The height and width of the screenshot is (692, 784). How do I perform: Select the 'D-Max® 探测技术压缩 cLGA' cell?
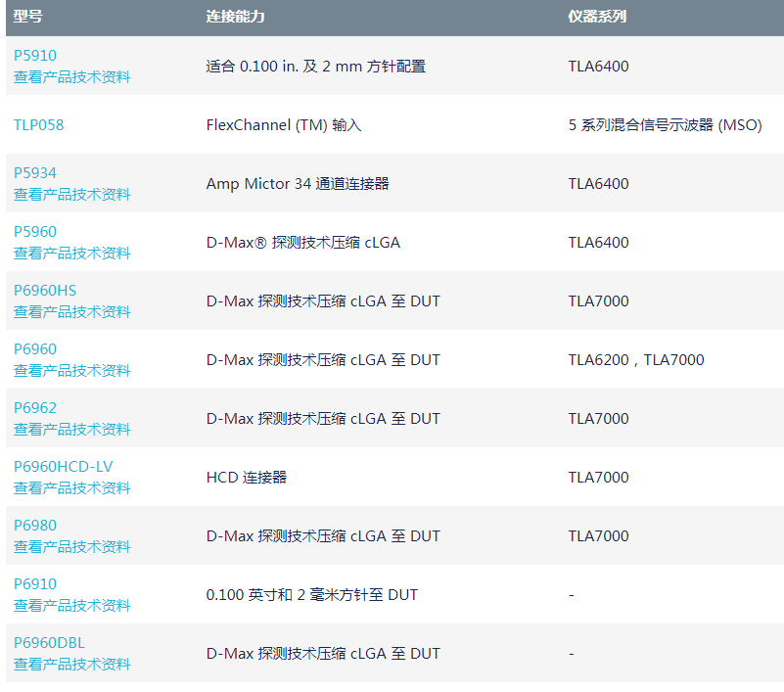(303, 243)
